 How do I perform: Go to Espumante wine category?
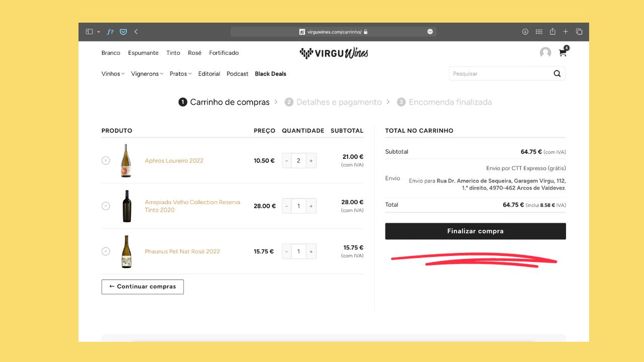143,53
